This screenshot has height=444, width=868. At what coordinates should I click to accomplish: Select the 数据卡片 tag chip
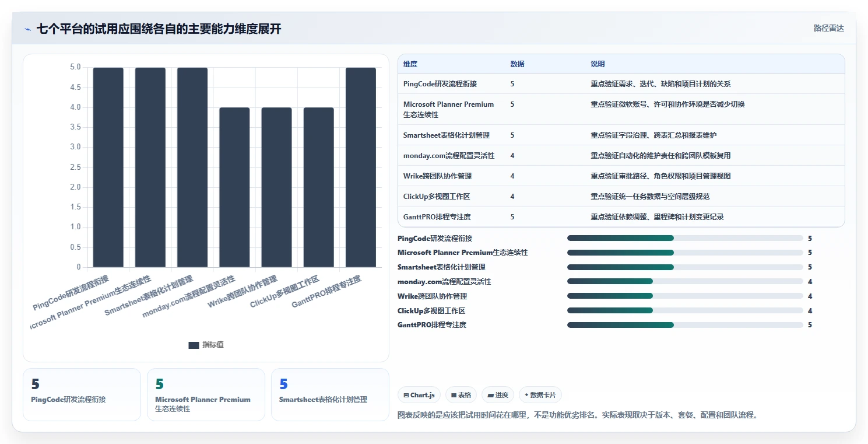pyautogui.click(x=540, y=395)
